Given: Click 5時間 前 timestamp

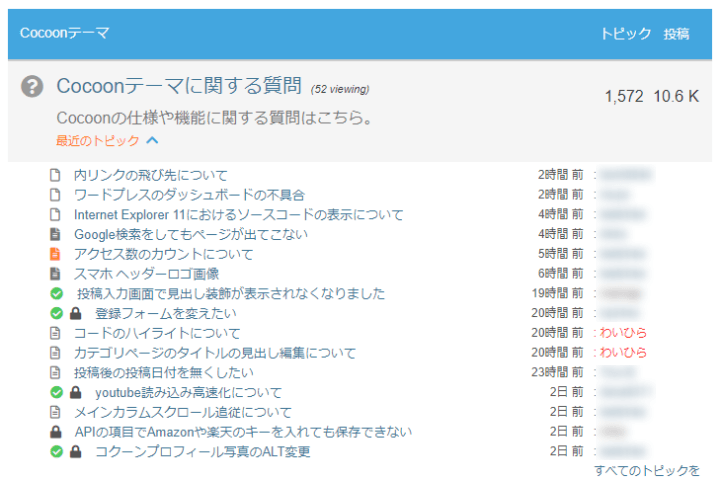Looking at the screenshot, I should [x=561, y=254].
